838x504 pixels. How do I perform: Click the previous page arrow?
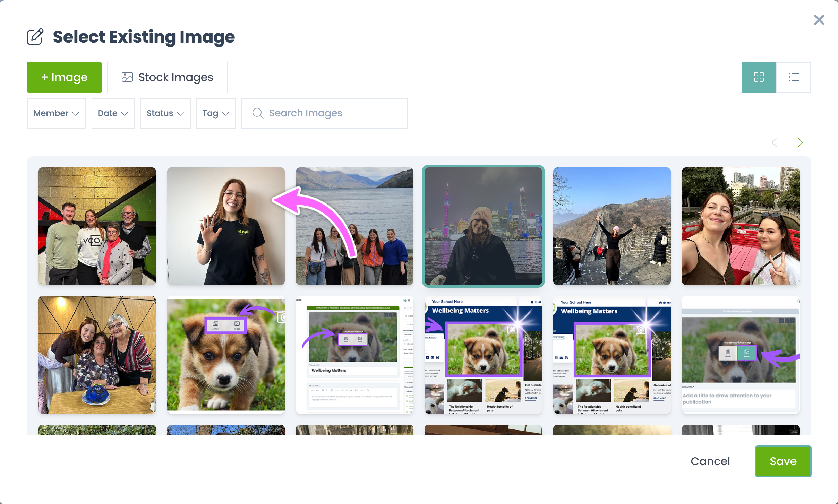(774, 142)
